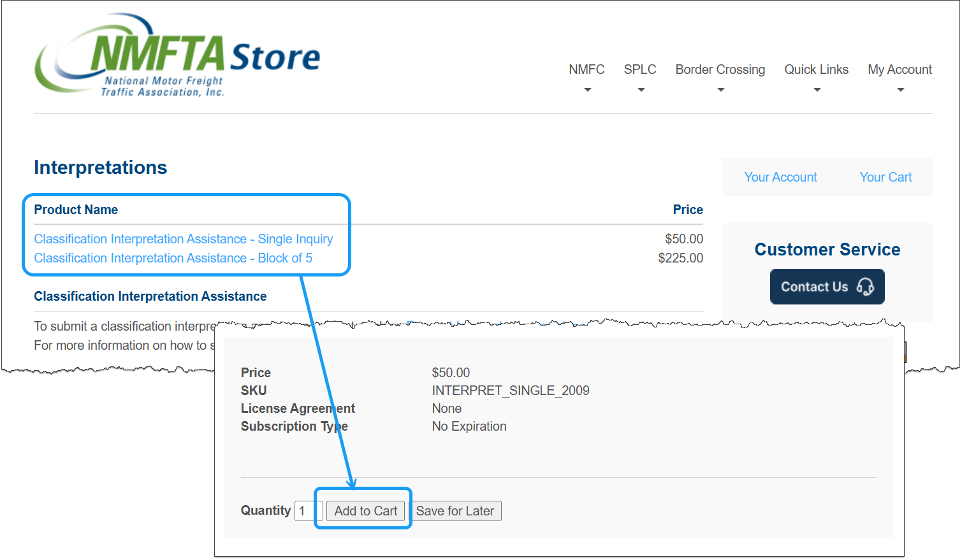
Task: Expand the Quick Links dropdown arrow
Action: point(817,90)
